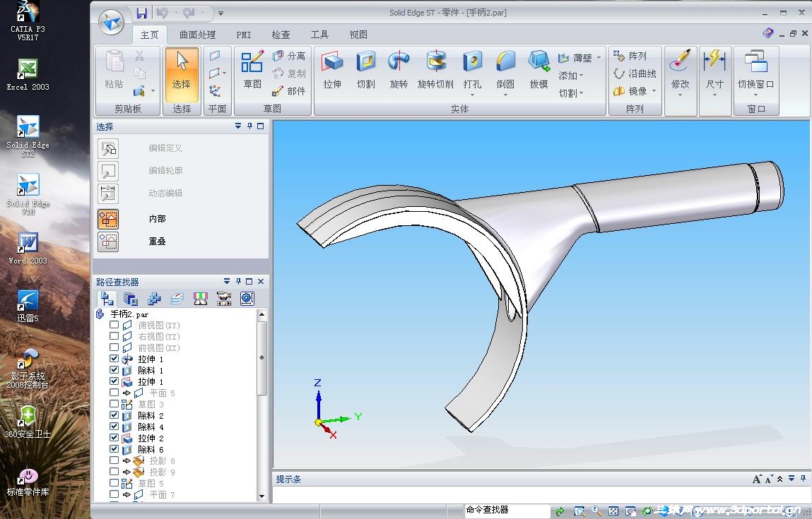Uncheck the 除料 1 feature checkbox
The image size is (812, 519).
(114, 369)
